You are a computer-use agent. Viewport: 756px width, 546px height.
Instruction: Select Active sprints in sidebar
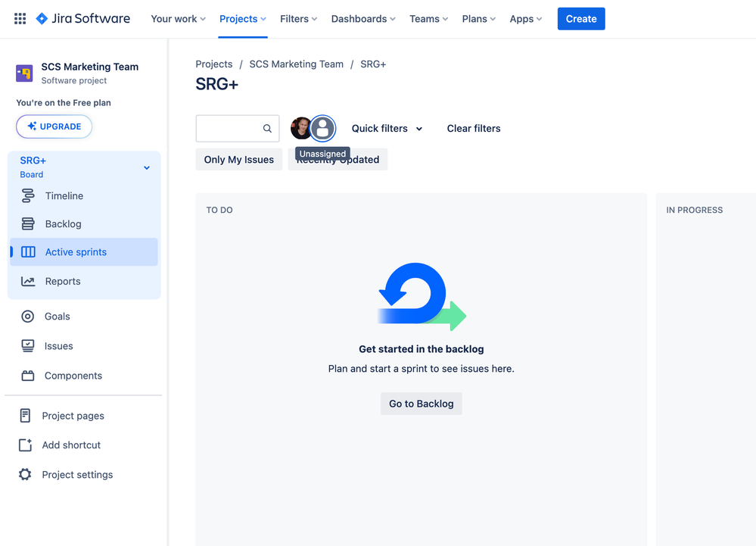(84, 251)
